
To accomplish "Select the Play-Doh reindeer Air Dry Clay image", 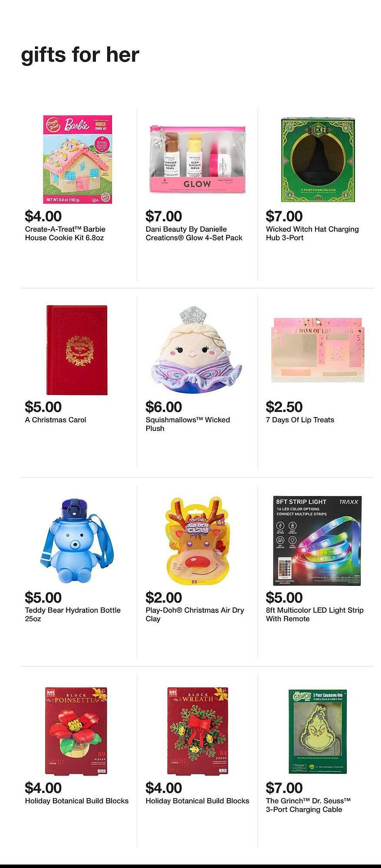I will coord(197,540).
